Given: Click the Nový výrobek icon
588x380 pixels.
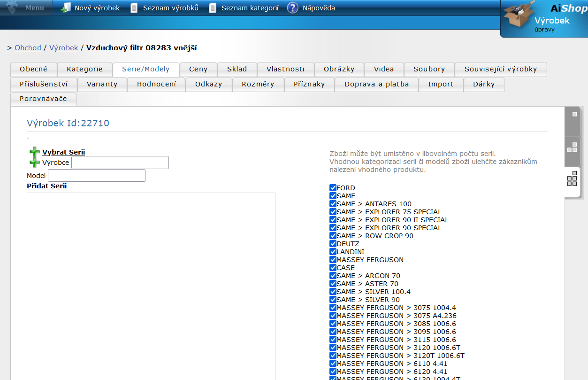Looking at the screenshot, I should [66, 8].
